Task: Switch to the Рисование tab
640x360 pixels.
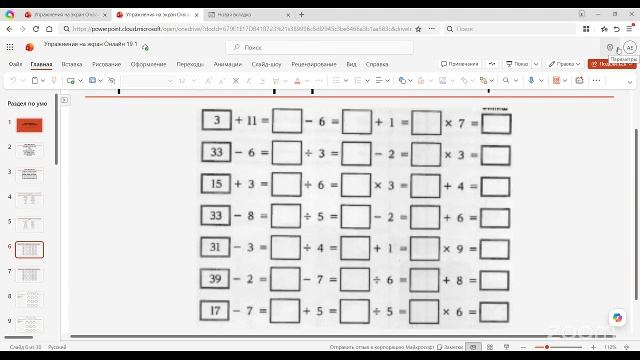Action: pyautogui.click(x=107, y=64)
